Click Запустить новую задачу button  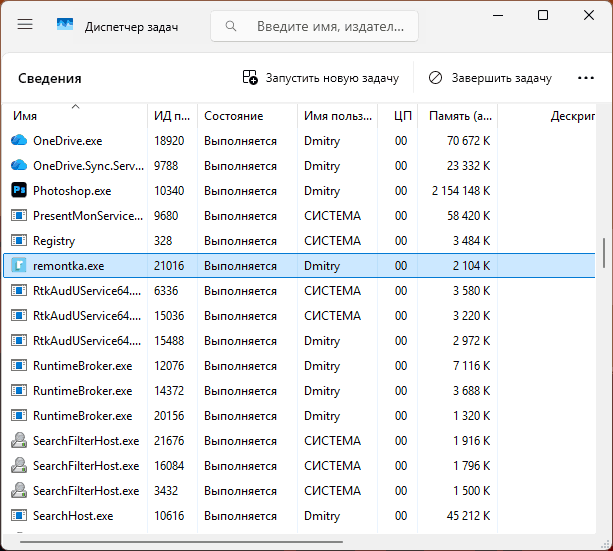321,78
